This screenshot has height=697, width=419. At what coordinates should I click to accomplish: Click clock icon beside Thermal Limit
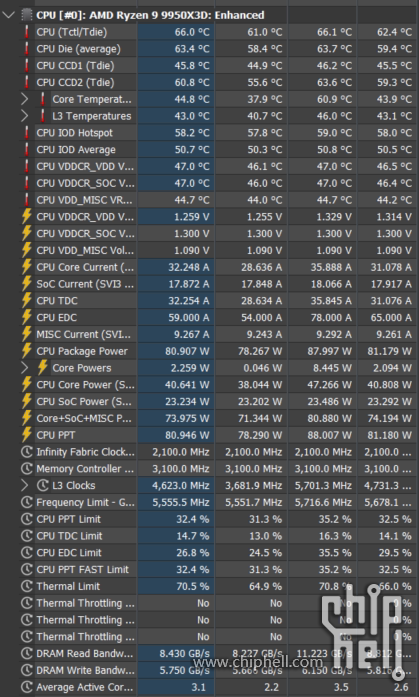click(x=27, y=586)
